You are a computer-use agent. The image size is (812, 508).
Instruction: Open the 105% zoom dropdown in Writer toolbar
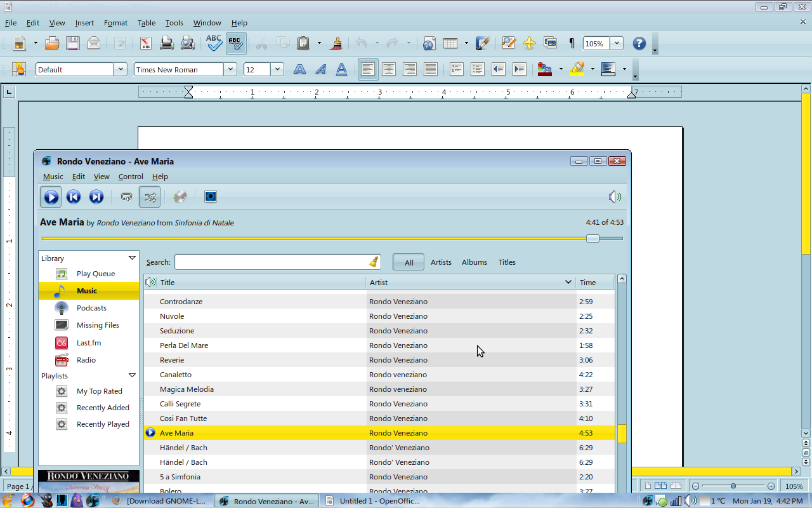click(617, 43)
